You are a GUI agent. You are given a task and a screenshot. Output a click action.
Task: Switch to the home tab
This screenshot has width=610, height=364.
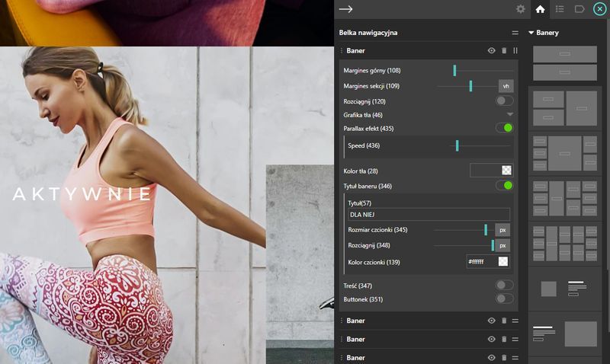[541, 9]
